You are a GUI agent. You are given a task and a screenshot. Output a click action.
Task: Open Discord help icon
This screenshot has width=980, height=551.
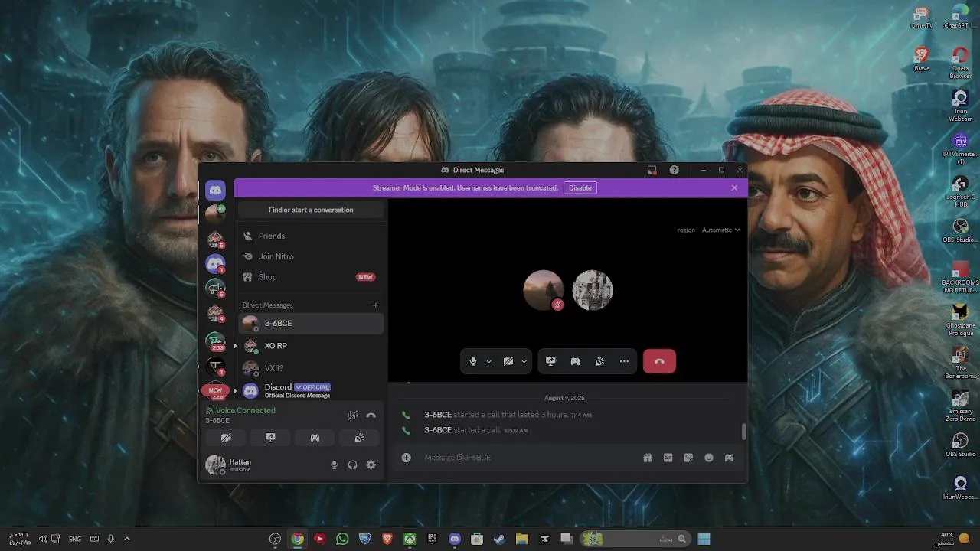674,170
